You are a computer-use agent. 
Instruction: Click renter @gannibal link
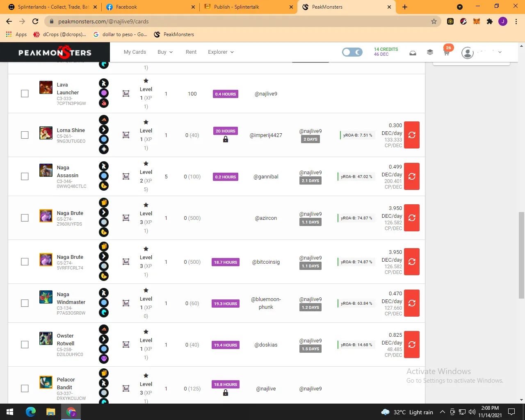click(x=266, y=176)
